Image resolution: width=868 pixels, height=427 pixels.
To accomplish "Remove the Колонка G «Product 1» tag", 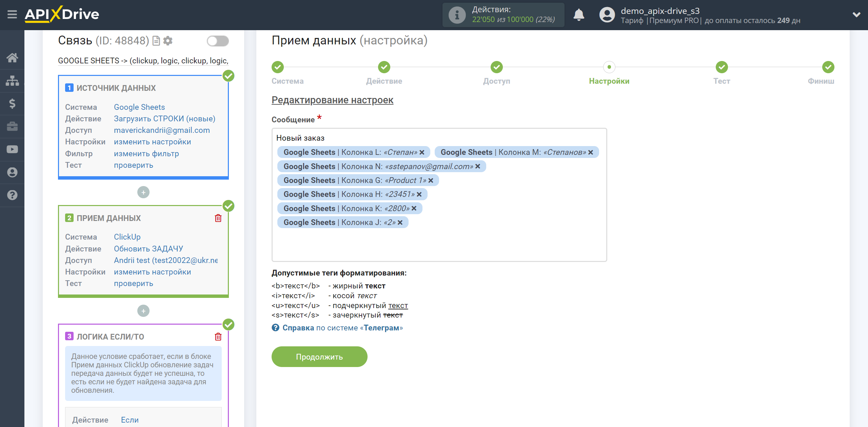I will click(431, 181).
